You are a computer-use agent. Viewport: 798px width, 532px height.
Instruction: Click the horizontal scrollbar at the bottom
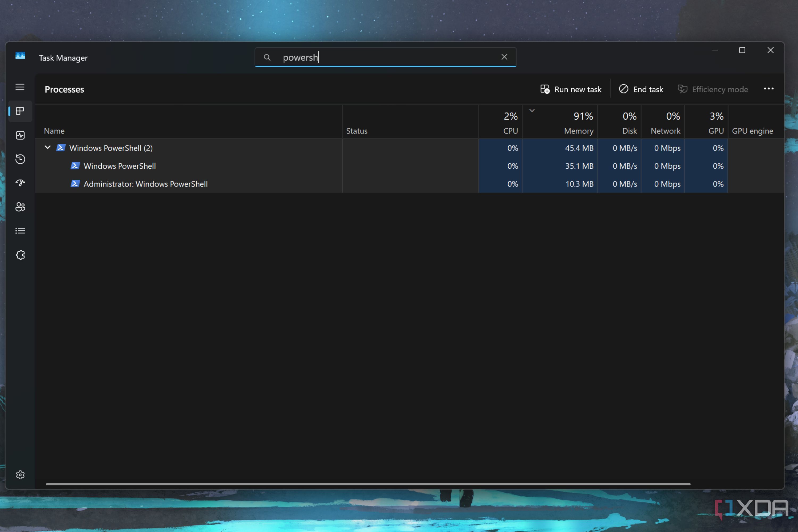pyautogui.click(x=368, y=484)
